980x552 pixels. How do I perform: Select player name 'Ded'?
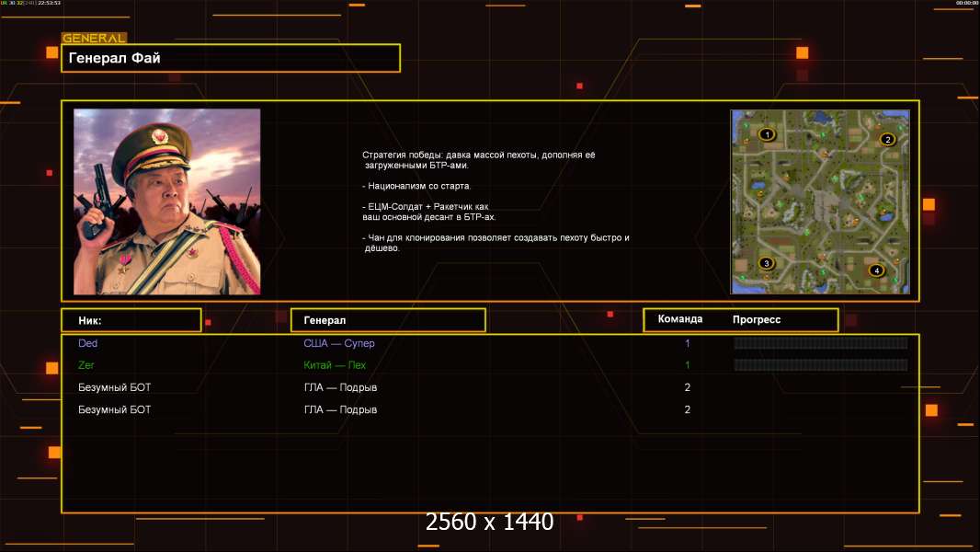coord(87,343)
